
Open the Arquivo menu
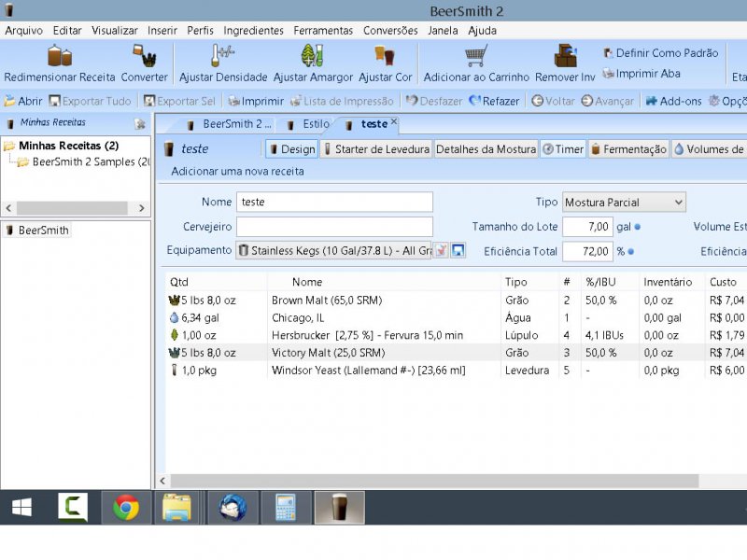[24, 31]
